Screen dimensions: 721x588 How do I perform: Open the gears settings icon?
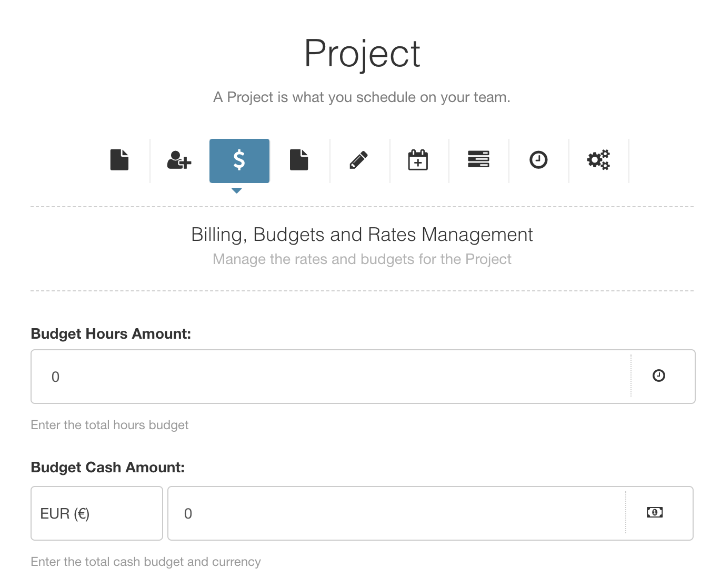(x=598, y=160)
